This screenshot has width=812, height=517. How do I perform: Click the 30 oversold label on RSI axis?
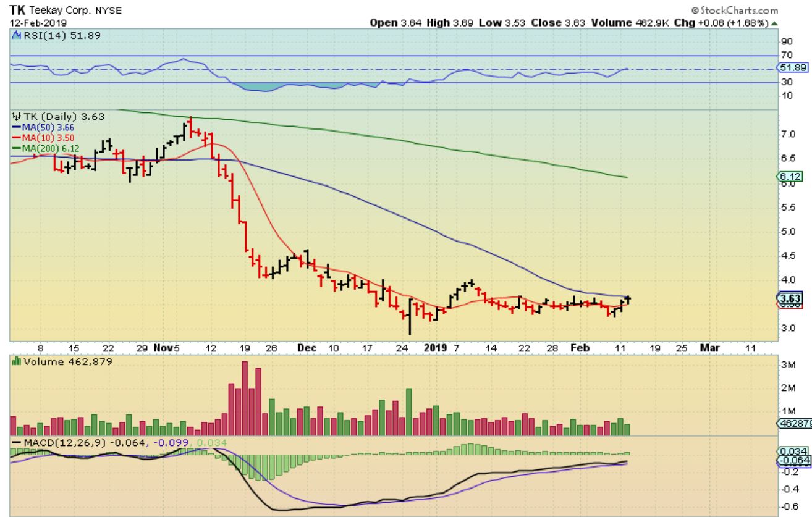(x=787, y=82)
